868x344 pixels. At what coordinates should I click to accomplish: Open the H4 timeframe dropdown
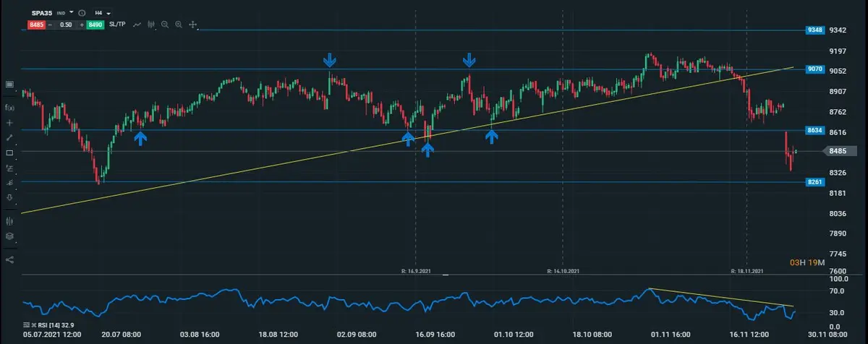click(x=103, y=13)
